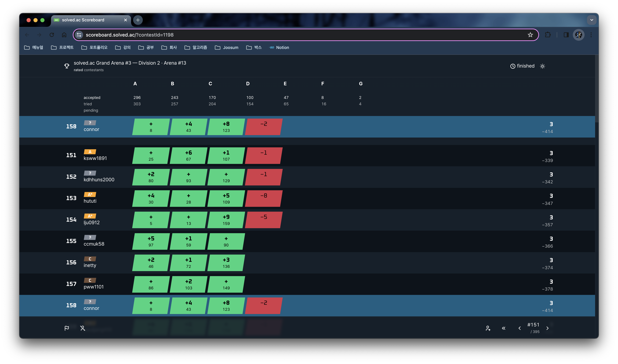Screen dimensions: 618x364
Task: Click the jump-to-my-rank person icon
Action: pos(488,328)
